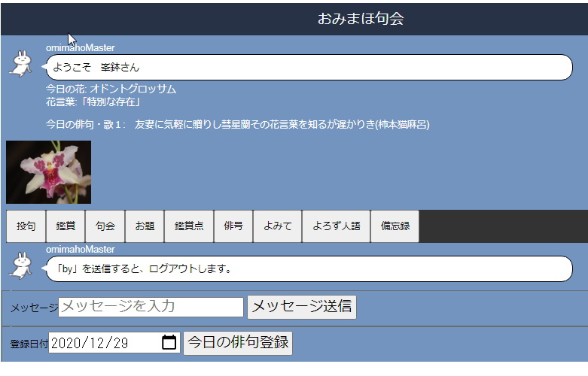Image resolution: width=588 pixels, height=376 pixels.
Task: Select the 備忘録 tab
Action: pyautogui.click(x=395, y=226)
